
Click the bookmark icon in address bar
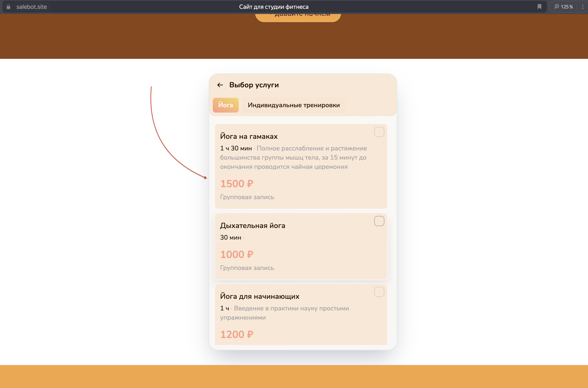[x=539, y=7]
